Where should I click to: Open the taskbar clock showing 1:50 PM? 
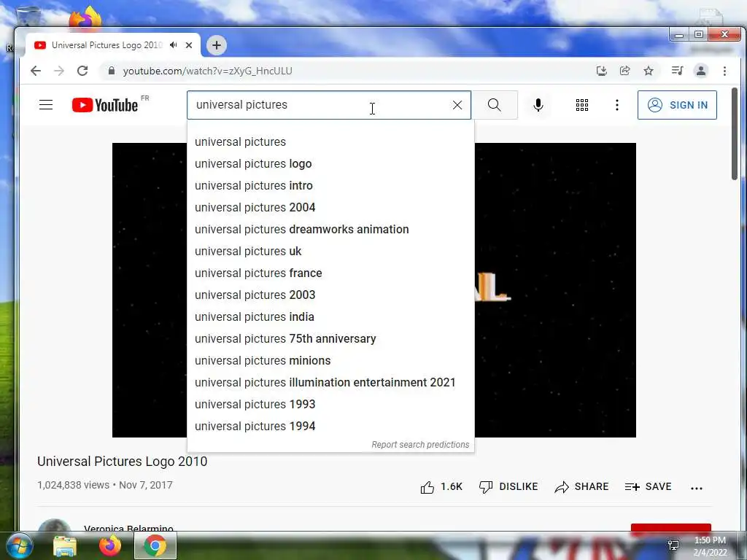click(710, 546)
